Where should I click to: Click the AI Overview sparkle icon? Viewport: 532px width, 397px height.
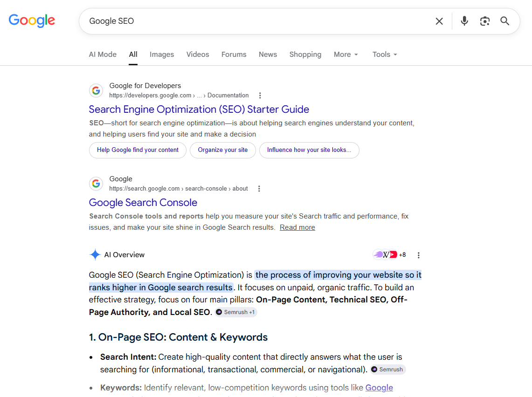(95, 254)
